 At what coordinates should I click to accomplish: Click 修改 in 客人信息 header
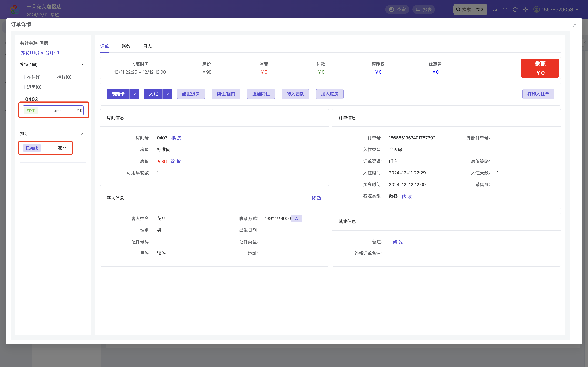tap(316, 198)
